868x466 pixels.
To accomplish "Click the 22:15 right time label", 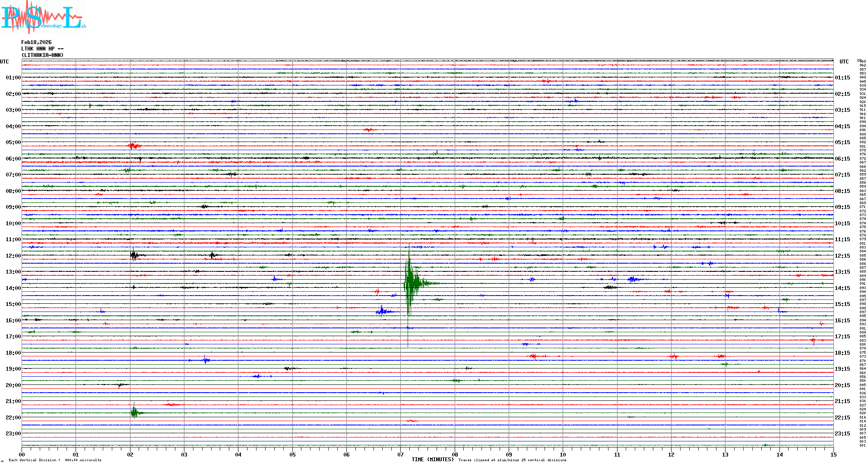I will (x=843, y=418).
